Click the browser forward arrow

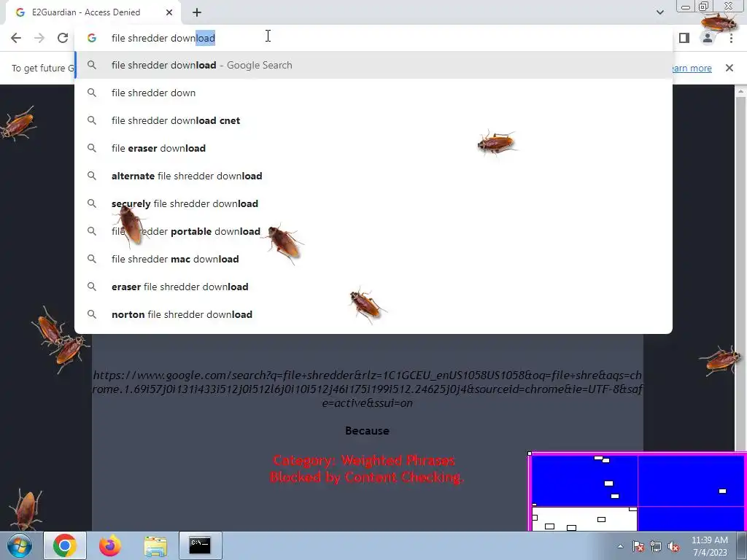click(39, 38)
